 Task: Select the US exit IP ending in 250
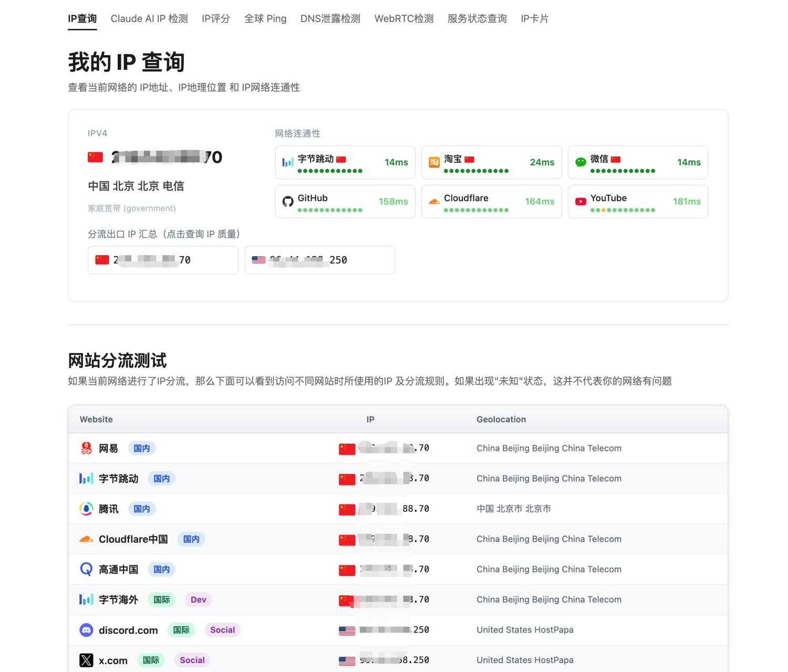(319, 260)
